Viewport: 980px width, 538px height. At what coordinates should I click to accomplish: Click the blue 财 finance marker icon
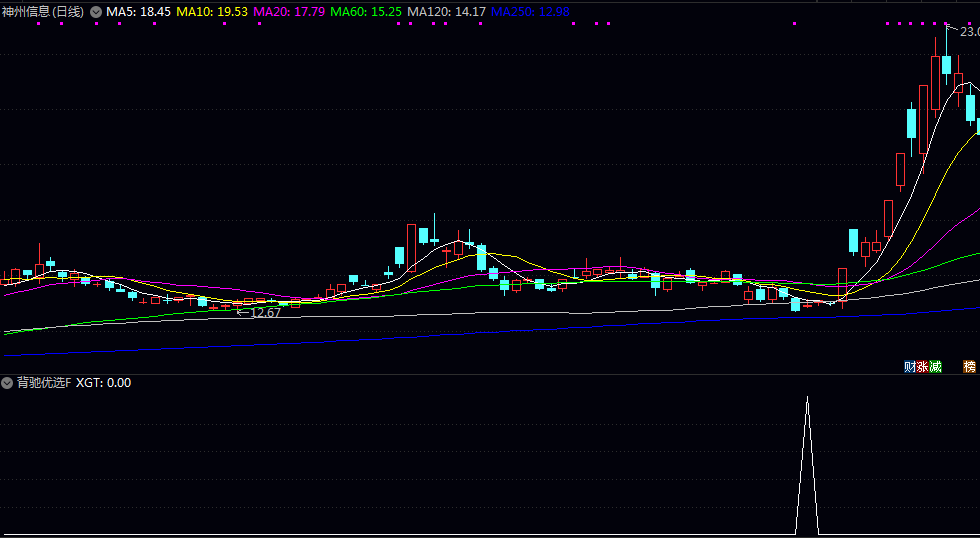pyautogui.click(x=909, y=367)
